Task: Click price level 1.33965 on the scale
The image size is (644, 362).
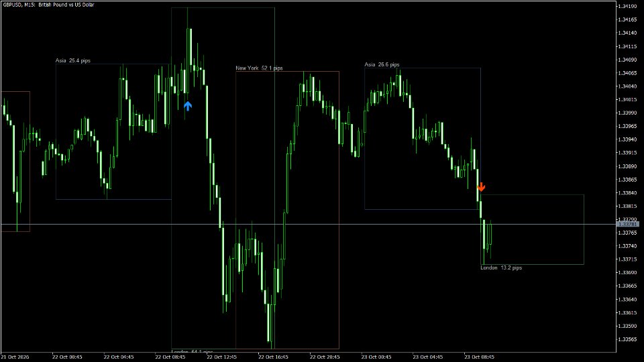Action: (x=629, y=126)
